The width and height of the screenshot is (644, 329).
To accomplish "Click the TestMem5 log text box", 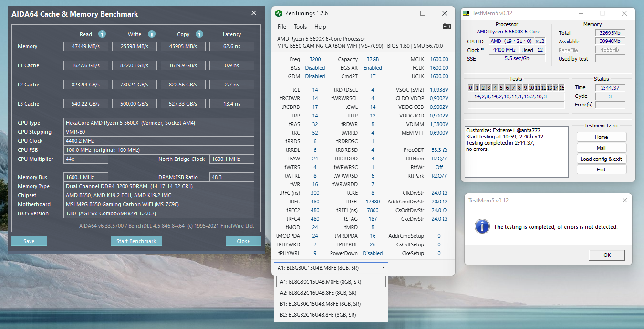I will point(517,152).
